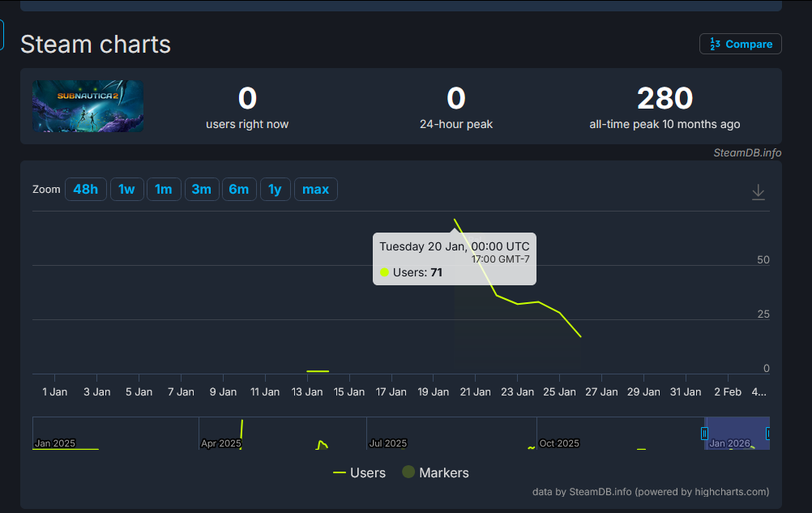Click the 'users right now' label

click(x=247, y=124)
